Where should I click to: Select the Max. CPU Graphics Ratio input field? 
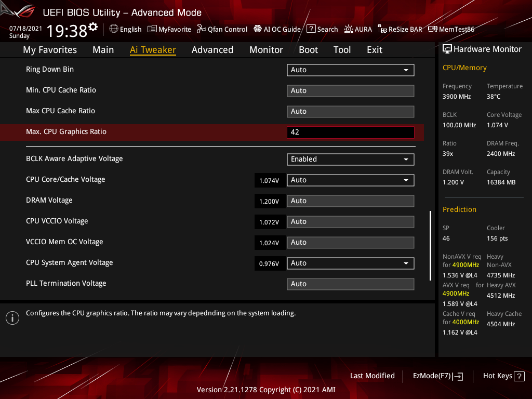coord(350,132)
